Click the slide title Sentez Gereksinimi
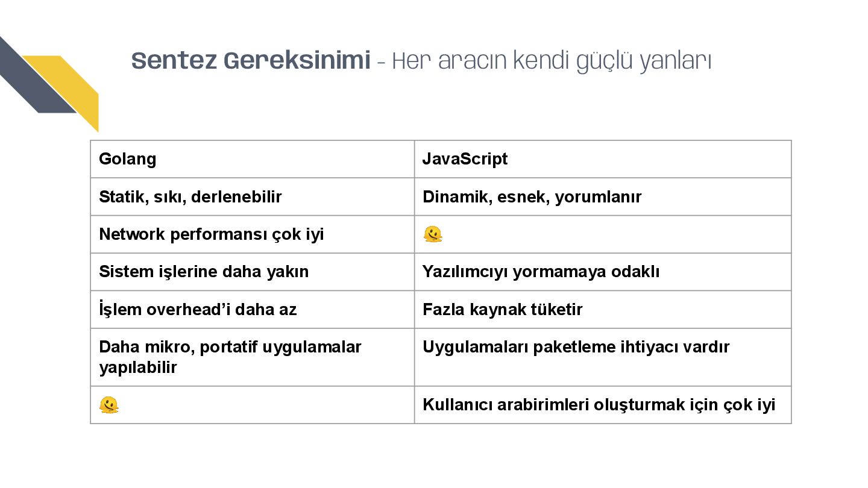Image resolution: width=868 pixels, height=488 pixels. tap(251, 61)
